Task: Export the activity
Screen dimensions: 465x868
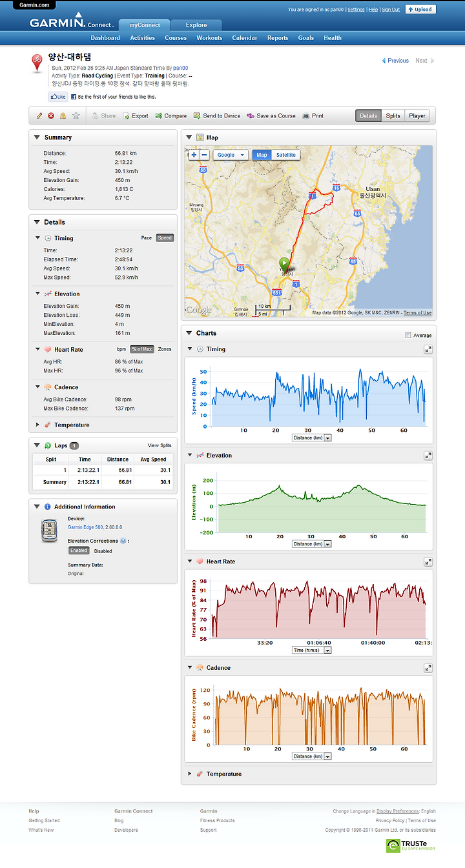Action: (136, 116)
